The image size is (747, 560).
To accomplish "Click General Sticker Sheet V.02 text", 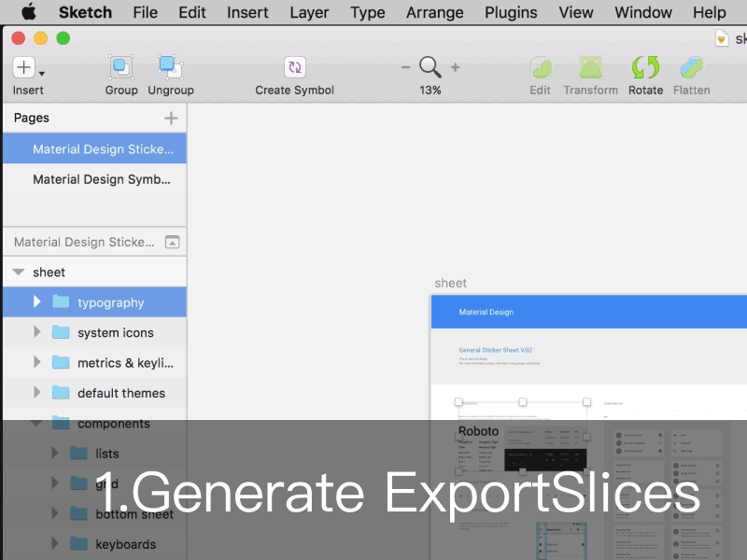I will tap(496, 350).
